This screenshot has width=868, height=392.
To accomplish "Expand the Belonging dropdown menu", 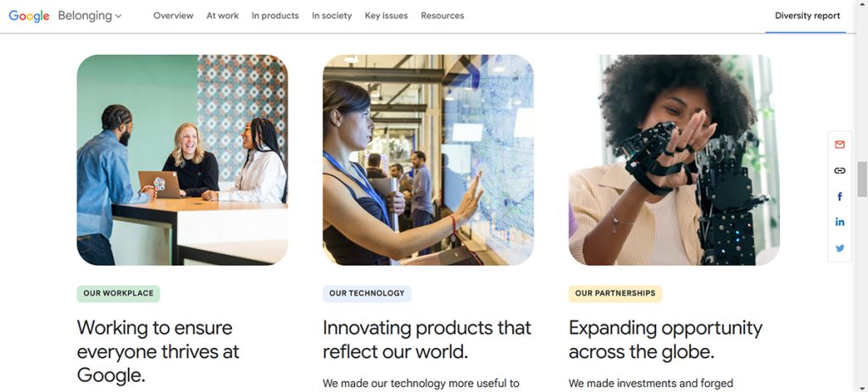I will (90, 16).
